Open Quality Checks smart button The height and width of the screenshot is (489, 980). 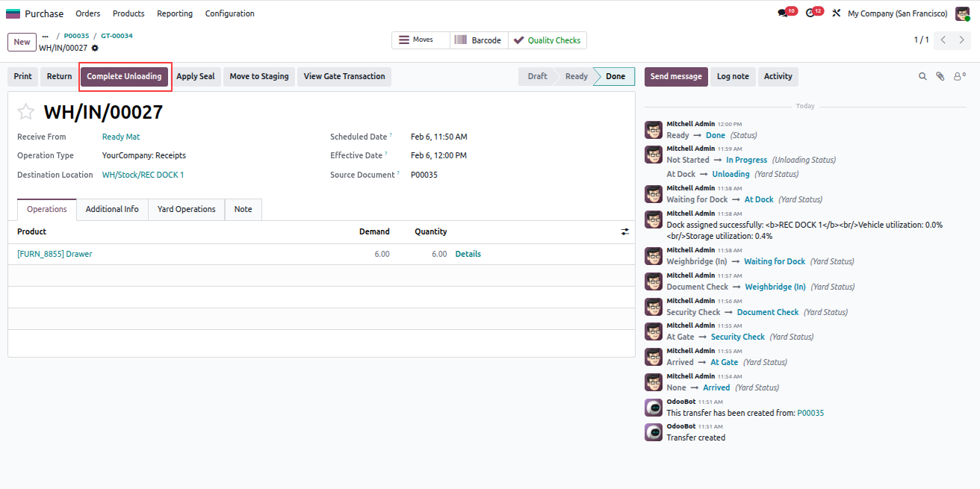tap(548, 40)
